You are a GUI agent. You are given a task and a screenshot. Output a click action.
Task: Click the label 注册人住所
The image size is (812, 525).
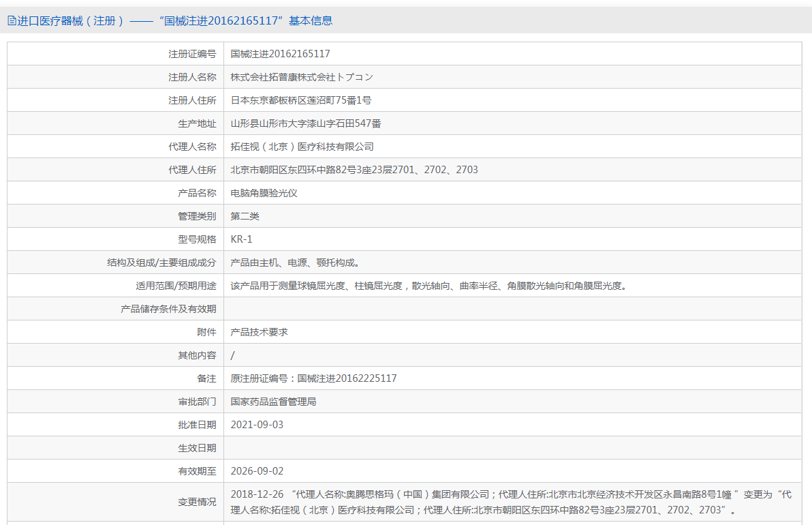coord(192,100)
